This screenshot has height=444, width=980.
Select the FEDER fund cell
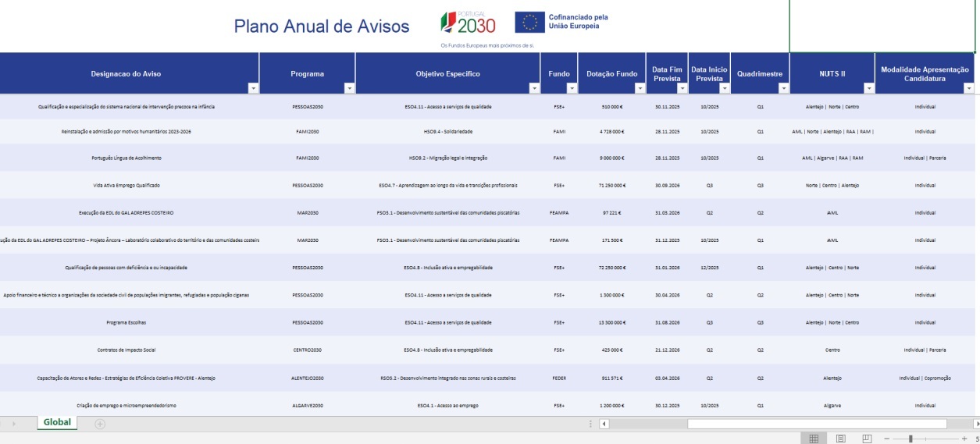click(559, 378)
